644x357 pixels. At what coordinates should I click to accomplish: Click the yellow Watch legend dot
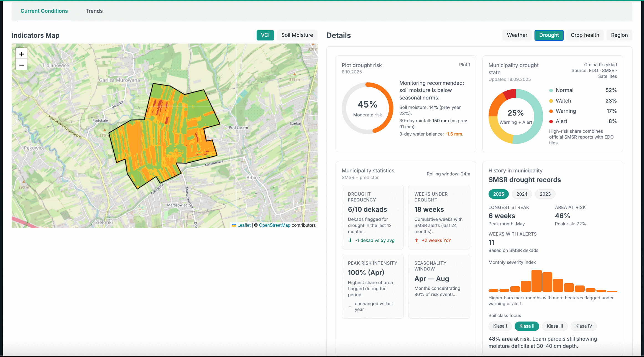[551, 101]
